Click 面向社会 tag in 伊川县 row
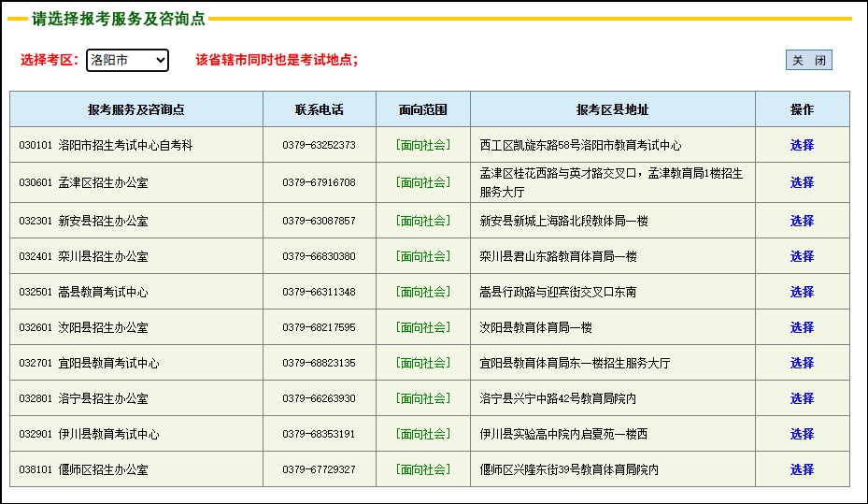The width and height of the screenshot is (868, 504). tap(422, 434)
